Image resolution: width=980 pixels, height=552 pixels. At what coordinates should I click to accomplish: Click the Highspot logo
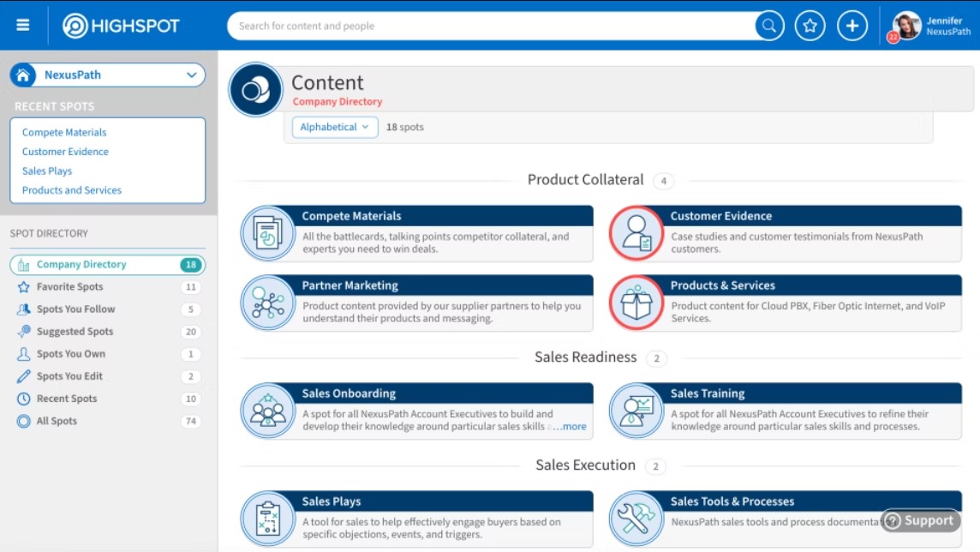coord(122,26)
